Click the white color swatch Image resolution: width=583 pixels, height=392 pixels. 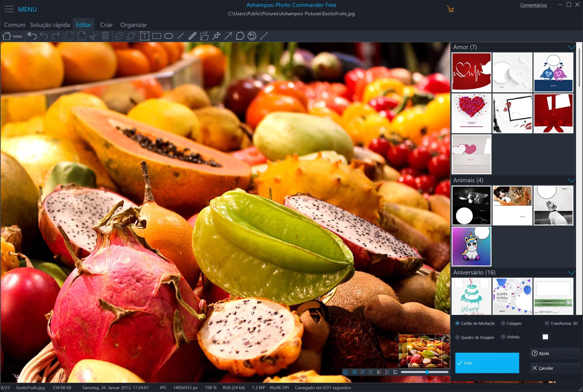pyautogui.click(x=545, y=337)
